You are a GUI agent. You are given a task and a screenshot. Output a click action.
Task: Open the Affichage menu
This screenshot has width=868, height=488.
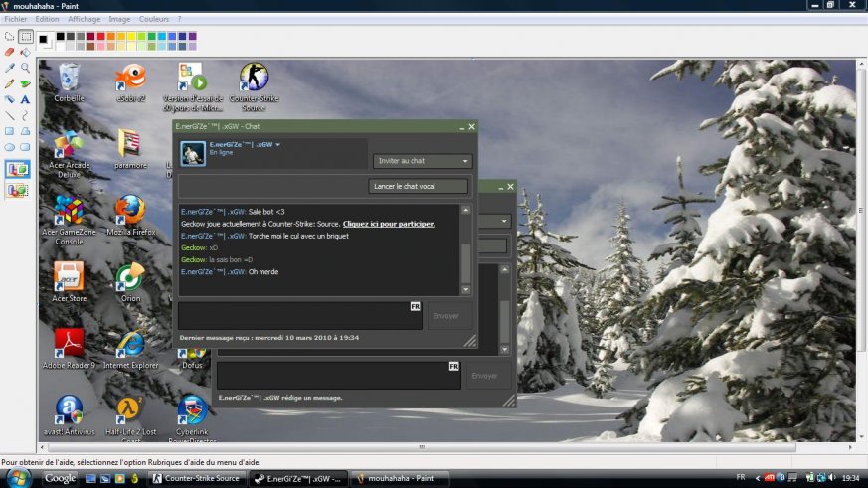[84, 19]
